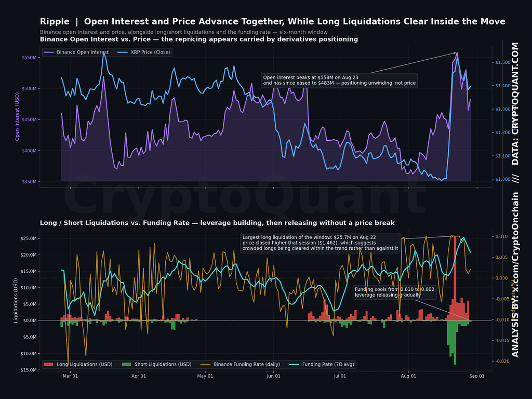Click the Jun 01 date axis label
532x399 pixels.
pos(273,376)
